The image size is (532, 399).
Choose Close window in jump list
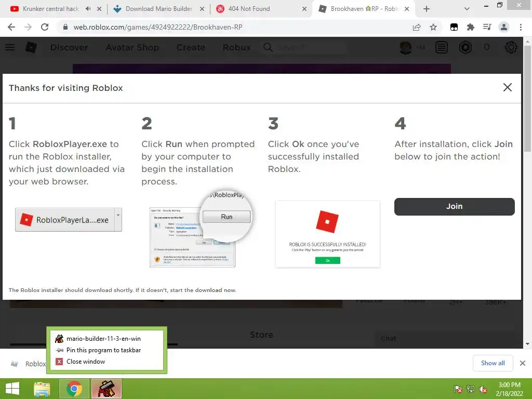pyautogui.click(x=107, y=362)
